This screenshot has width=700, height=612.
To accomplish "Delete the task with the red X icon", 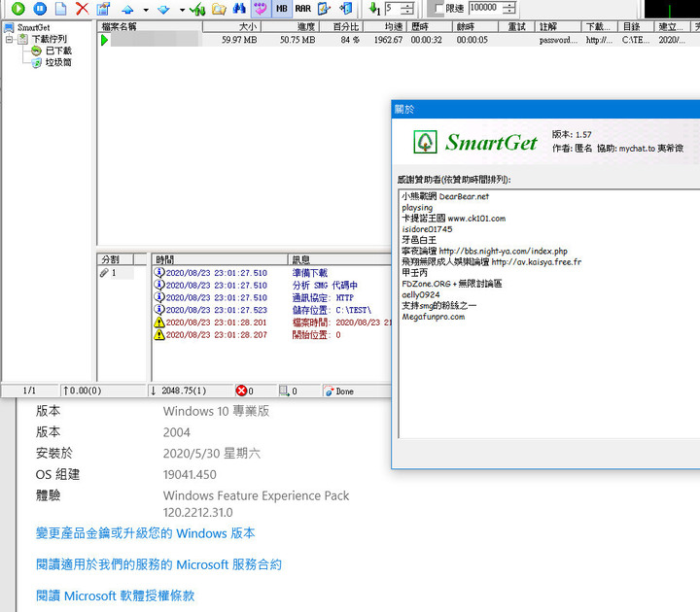I will point(82,9).
